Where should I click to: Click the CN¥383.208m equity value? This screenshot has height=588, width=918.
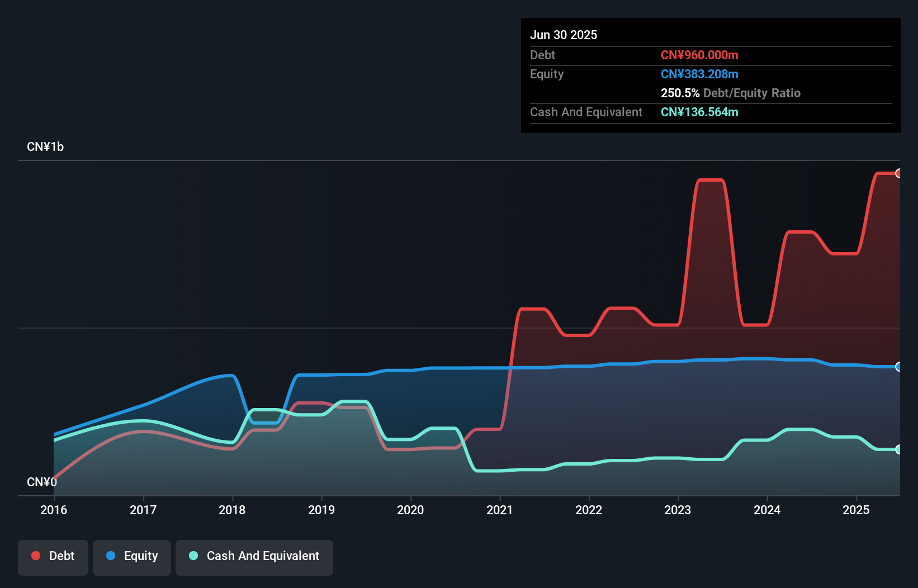coord(699,74)
